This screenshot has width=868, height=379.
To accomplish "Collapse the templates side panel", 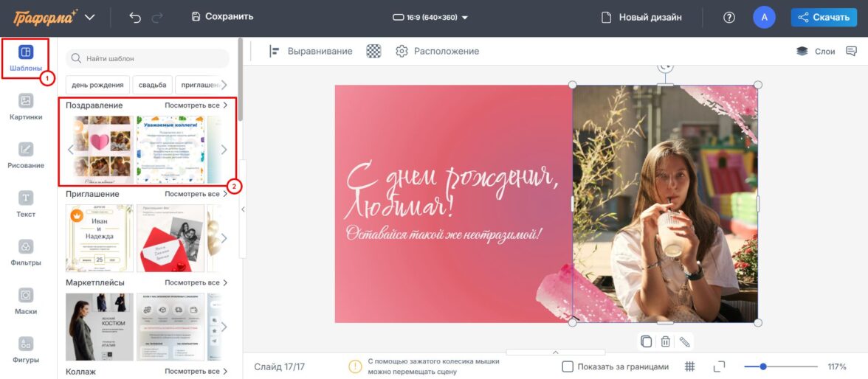I will point(242,209).
